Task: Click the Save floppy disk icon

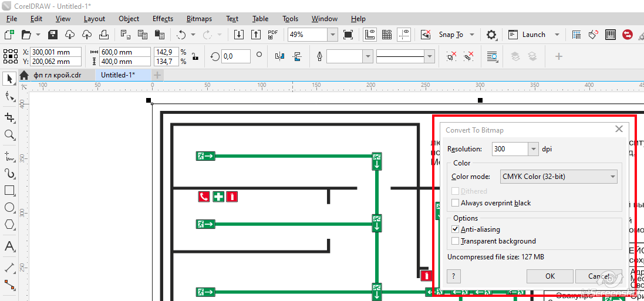Action: [52, 35]
